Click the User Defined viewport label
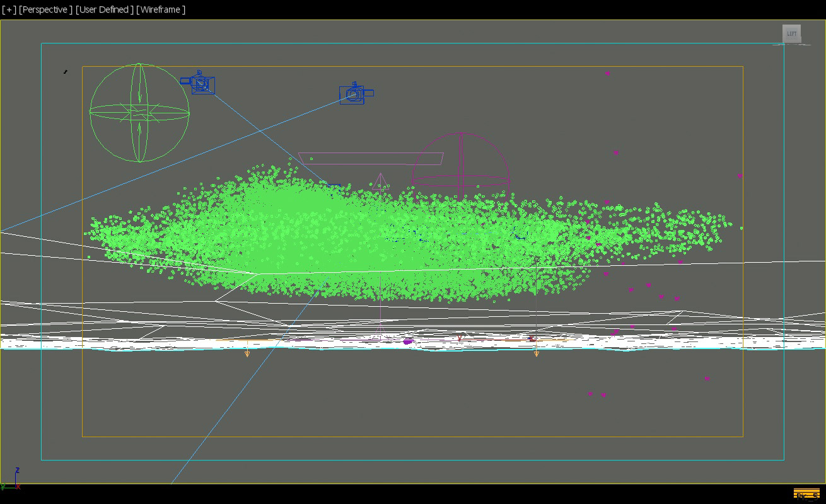 104,9
